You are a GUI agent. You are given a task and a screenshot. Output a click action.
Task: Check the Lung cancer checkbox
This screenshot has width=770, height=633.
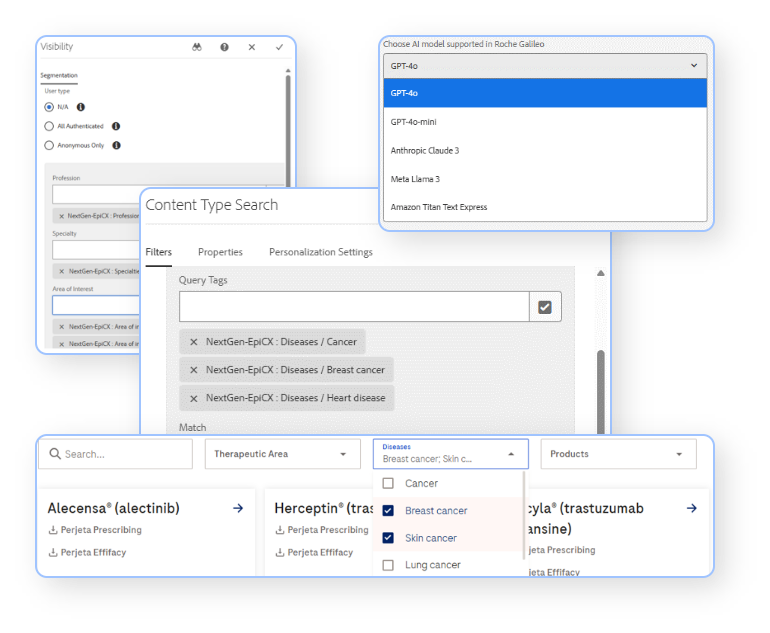tap(388, 565)
